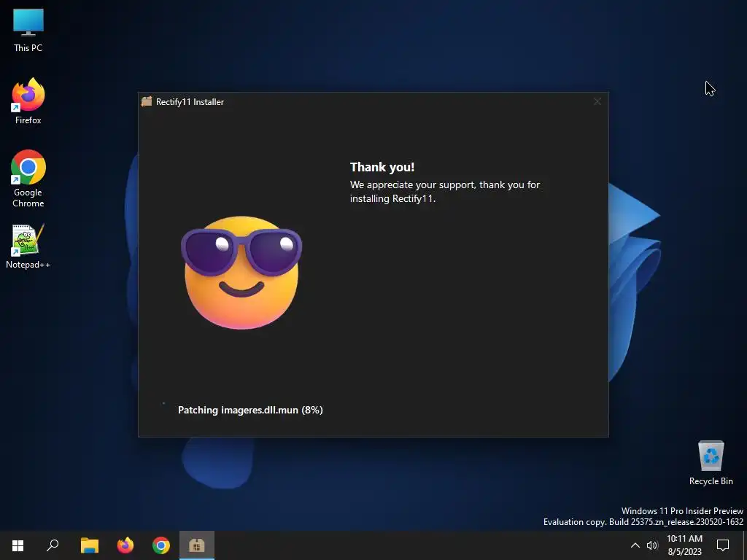Select the Firefox desktop shortcut

point(28,101)
